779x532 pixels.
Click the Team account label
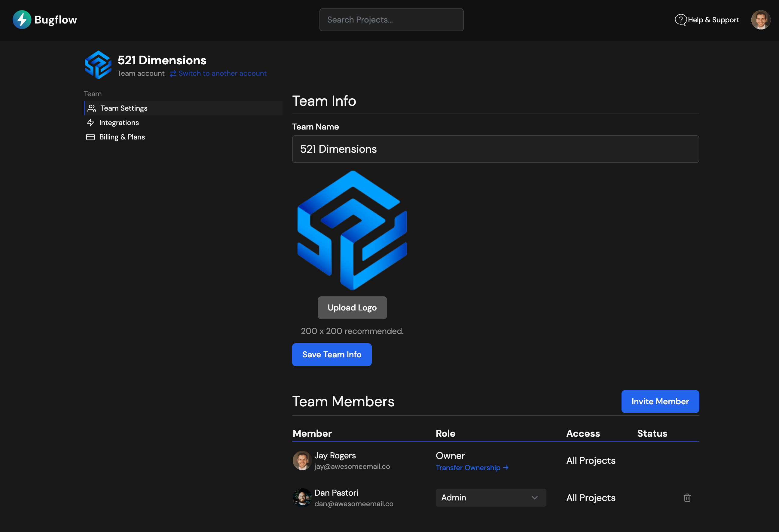pyautogui.click(x=141, y=73)
